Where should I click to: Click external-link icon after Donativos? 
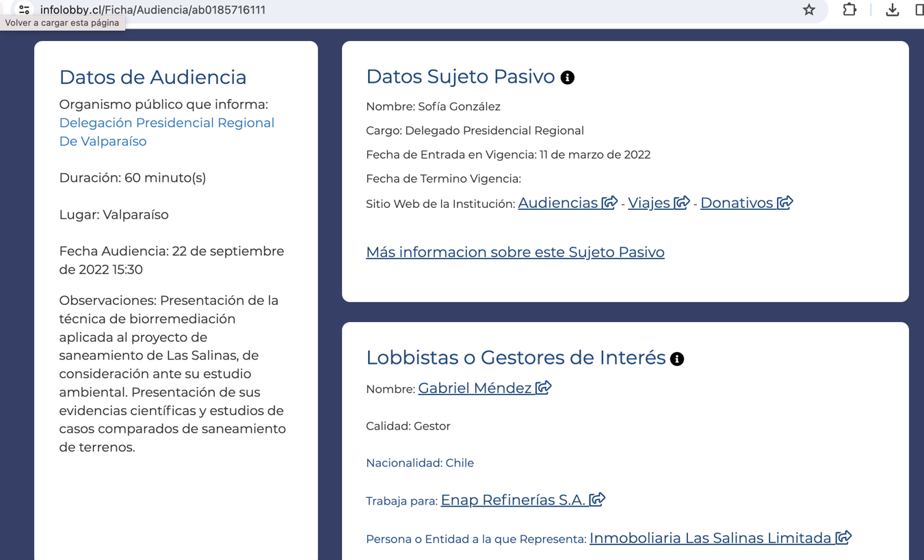click(x=785, y=202)
